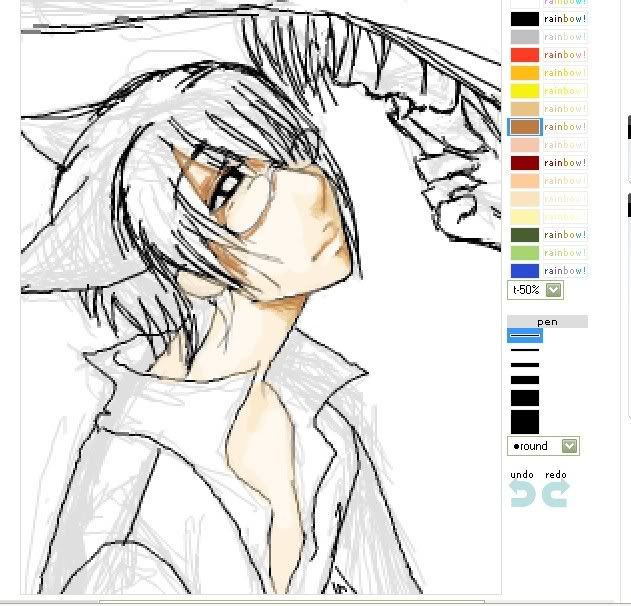Screen dimensions: 631x606
Task: Click the undo arrow icon
Action: tap(522, 492)
